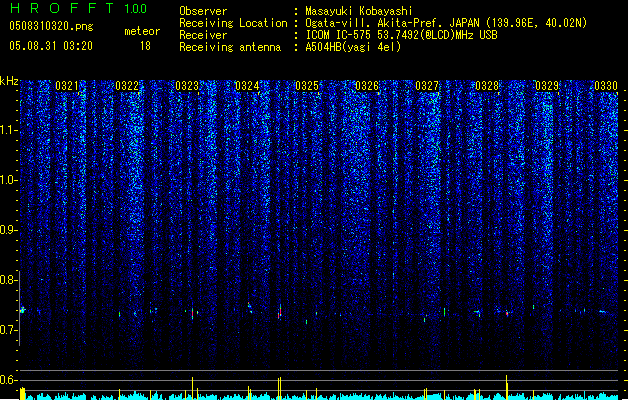
Task: Click the HROFFT 1.0.0 title text
Action: (79, 8)
